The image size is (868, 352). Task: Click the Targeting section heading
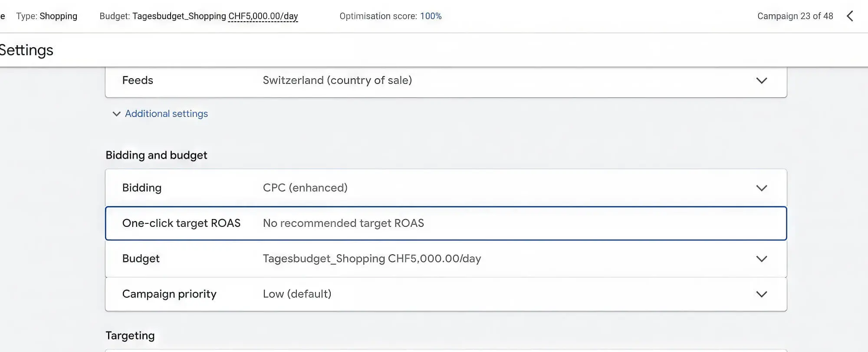[130, 335]
